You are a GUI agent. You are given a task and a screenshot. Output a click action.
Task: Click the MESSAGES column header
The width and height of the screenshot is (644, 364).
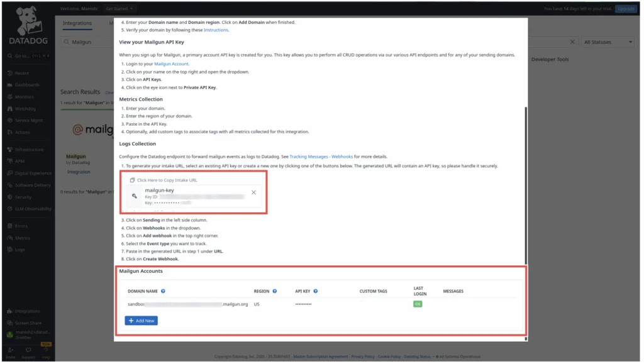click(453, 291)
